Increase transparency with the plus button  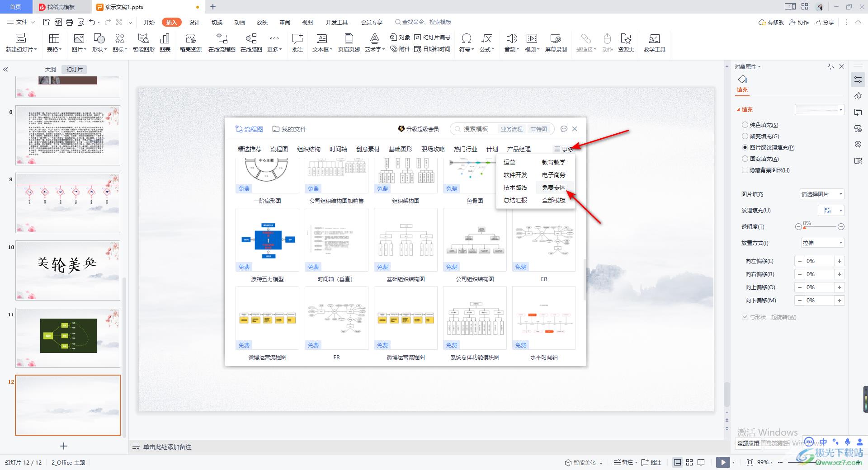(x=841, y=227)
